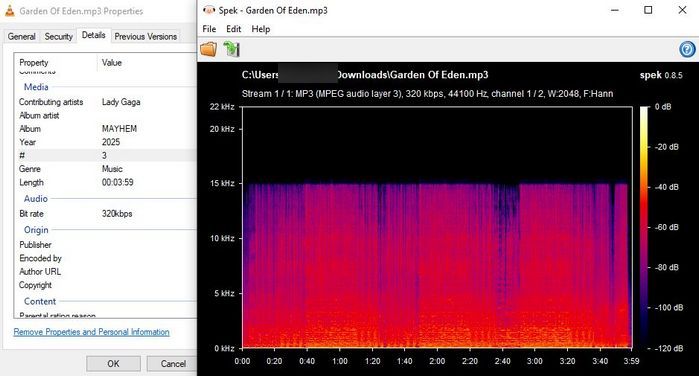The height and width of the screenshot is (376, 699).
Task: Open the File menu in Spek
Action: tap(209, 29)
